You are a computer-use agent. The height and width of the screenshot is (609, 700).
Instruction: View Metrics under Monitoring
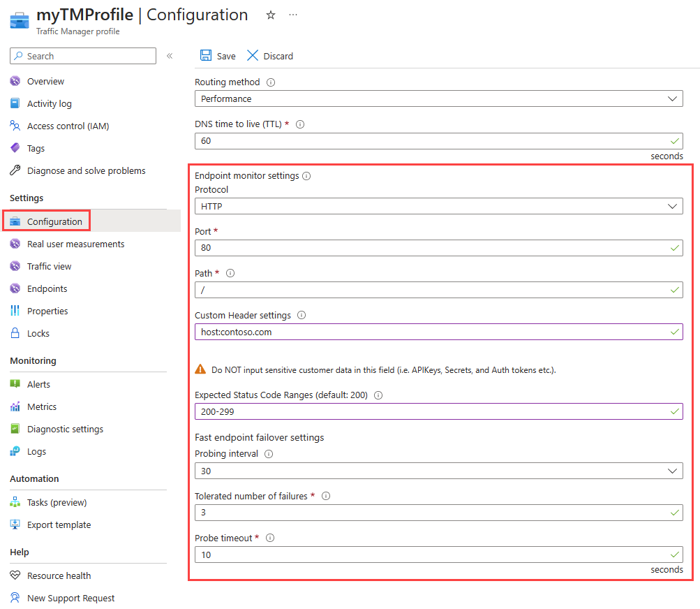click(x=43, y=406)
